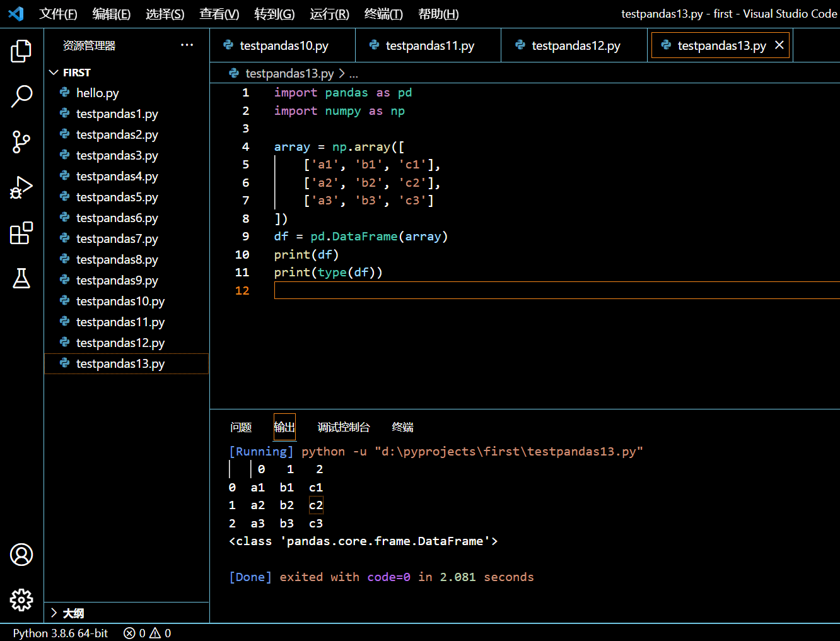Viewport: 840px width, 641px height.
Task: Open testpandas2.py in the explorer
Action: point(126,134)
